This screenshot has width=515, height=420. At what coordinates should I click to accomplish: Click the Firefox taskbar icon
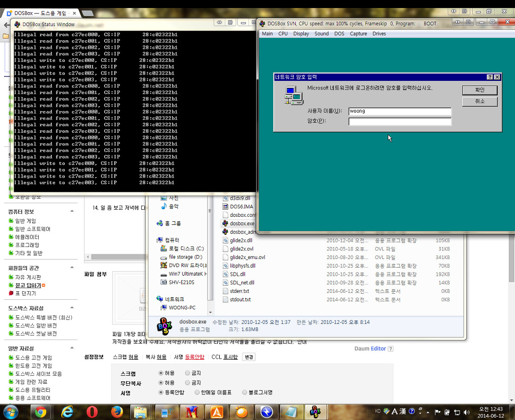coord(117,412)
